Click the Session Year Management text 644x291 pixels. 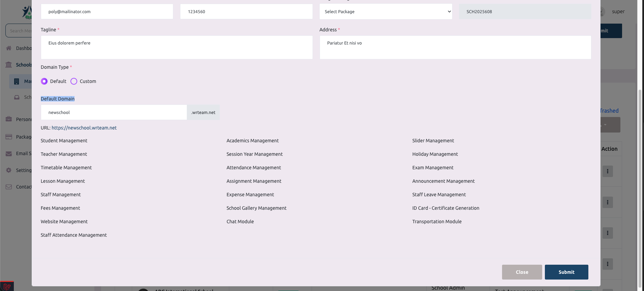coord(255,154)
